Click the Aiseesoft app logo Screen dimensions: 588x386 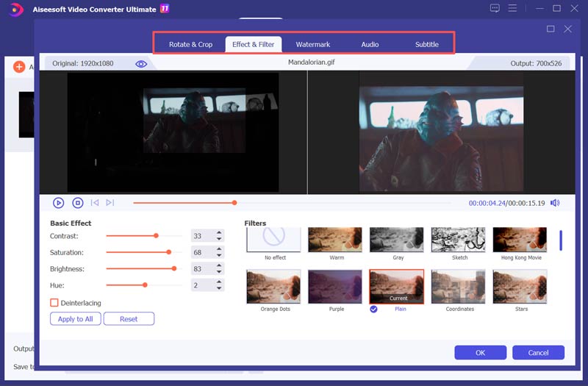15,10
